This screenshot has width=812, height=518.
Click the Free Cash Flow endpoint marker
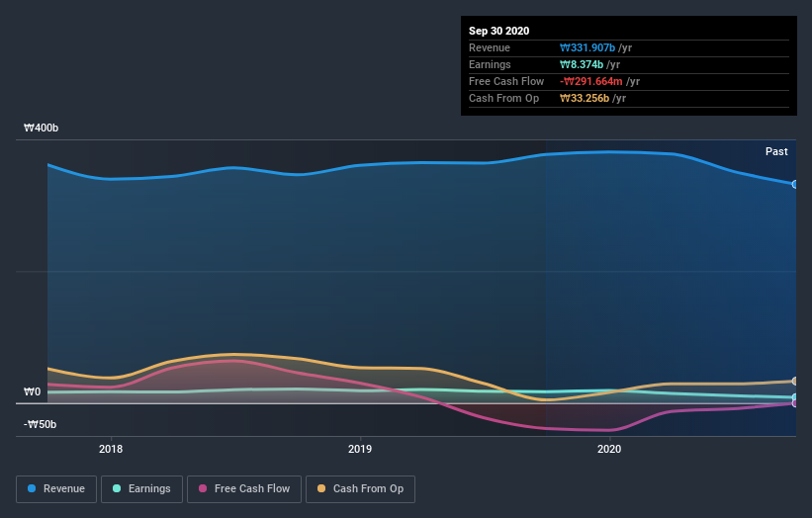coord(795,403)
